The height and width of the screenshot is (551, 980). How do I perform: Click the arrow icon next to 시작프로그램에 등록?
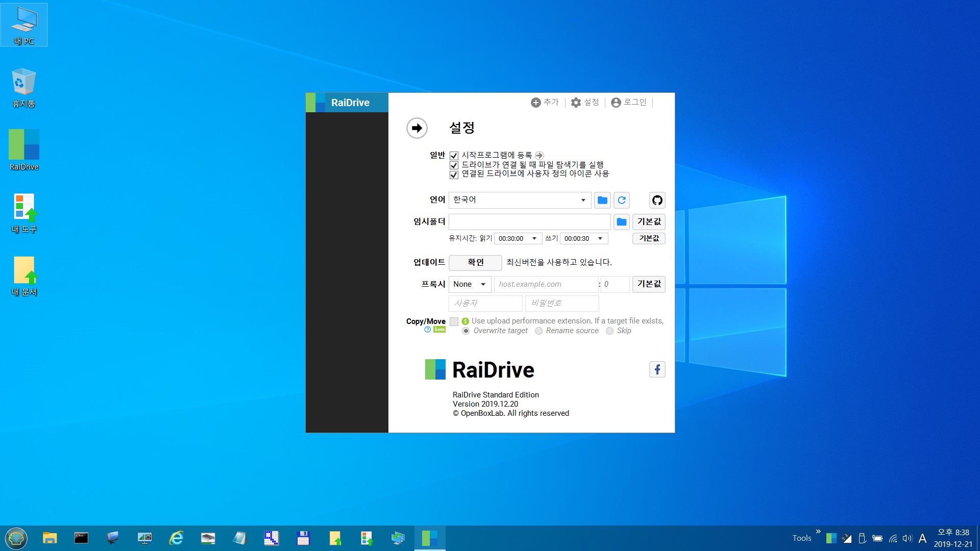coord(540,155)
